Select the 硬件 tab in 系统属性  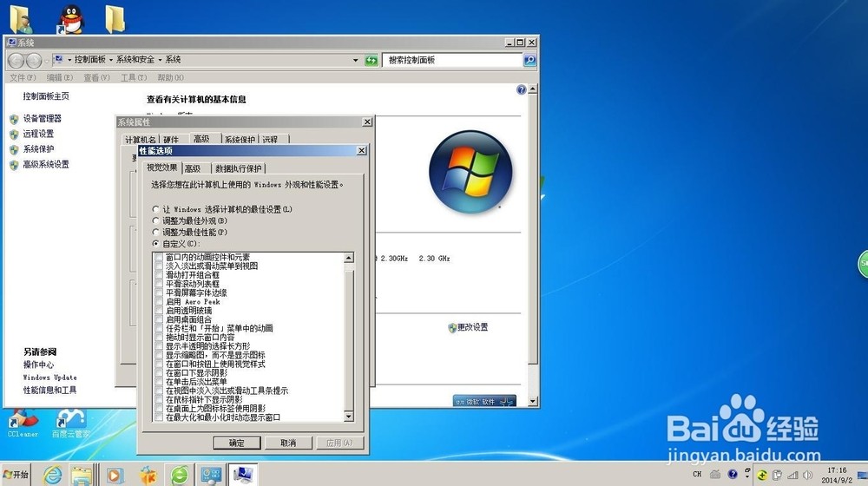pyautogui.click(x=171, y=140)
